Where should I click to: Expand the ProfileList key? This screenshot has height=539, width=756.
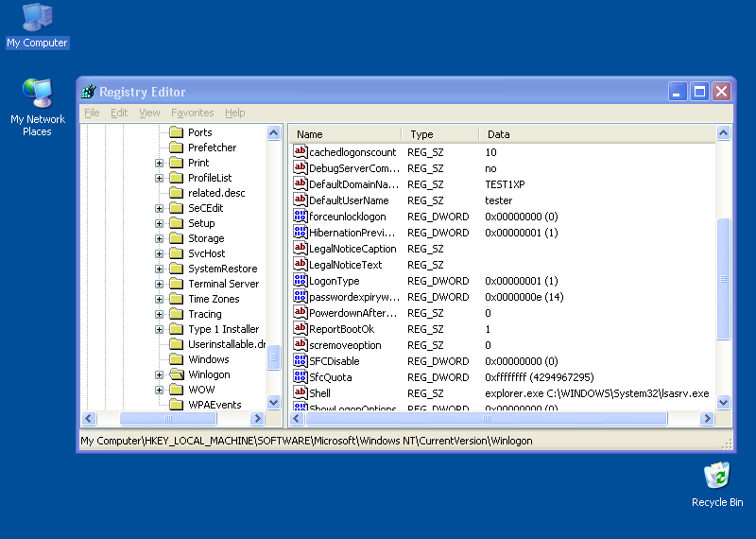pyautogui.click(x=159, y=178)
